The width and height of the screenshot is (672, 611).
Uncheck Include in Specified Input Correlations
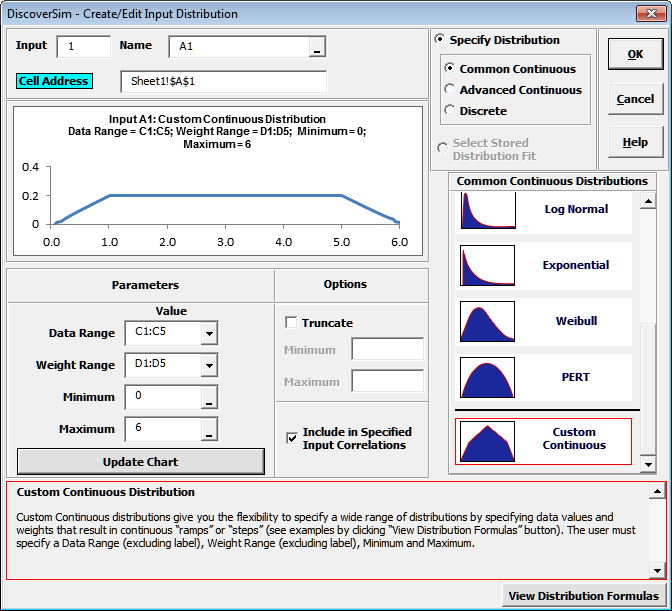point(292,437)
